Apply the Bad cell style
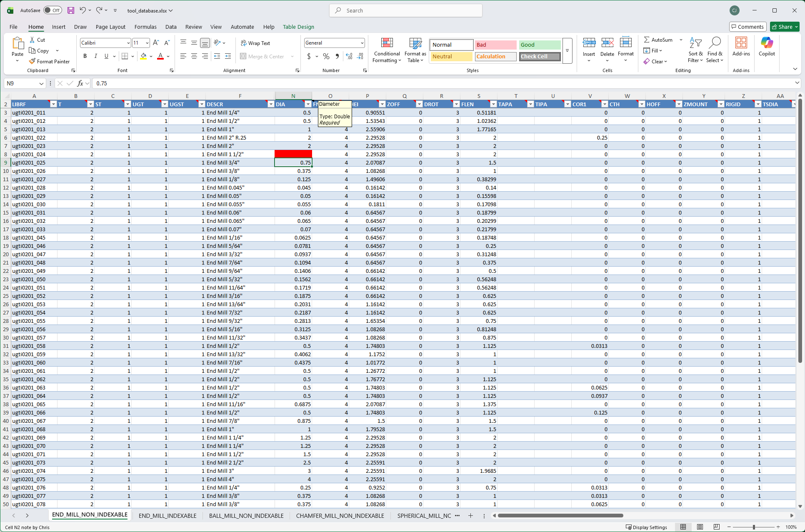Viewport: 805px width, 532px height. coord(495,45)
